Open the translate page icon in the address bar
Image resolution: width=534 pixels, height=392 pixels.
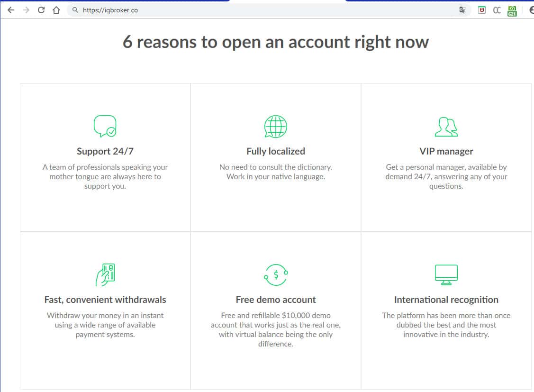point(462,10)
